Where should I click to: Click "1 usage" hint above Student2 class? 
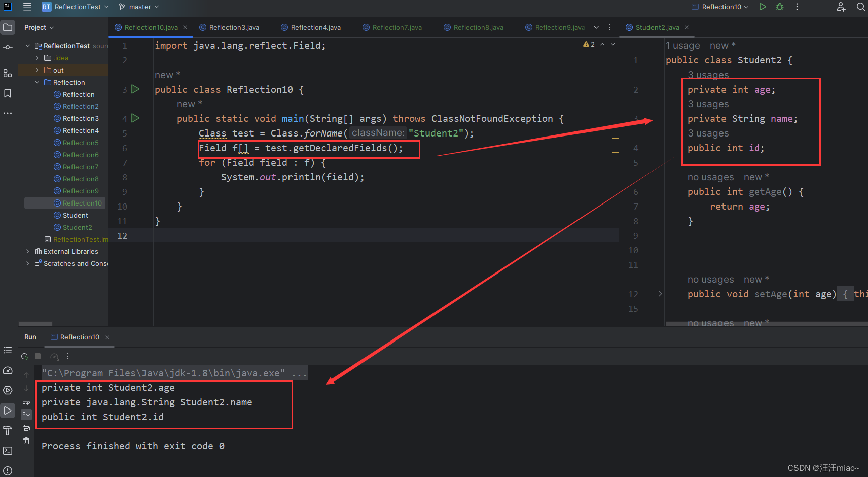coord(683,45)
